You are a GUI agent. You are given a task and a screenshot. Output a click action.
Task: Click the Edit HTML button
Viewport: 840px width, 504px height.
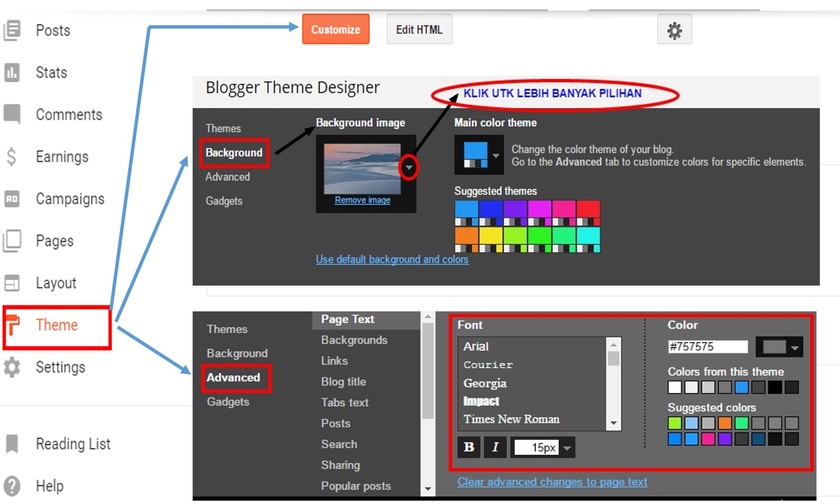click(419, 29)
